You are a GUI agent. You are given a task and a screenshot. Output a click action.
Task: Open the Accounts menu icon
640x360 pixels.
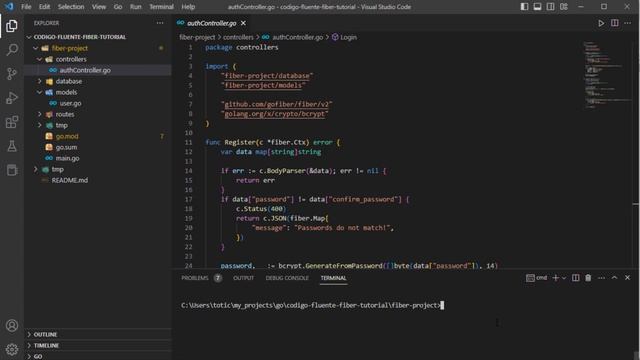(12, 325)
